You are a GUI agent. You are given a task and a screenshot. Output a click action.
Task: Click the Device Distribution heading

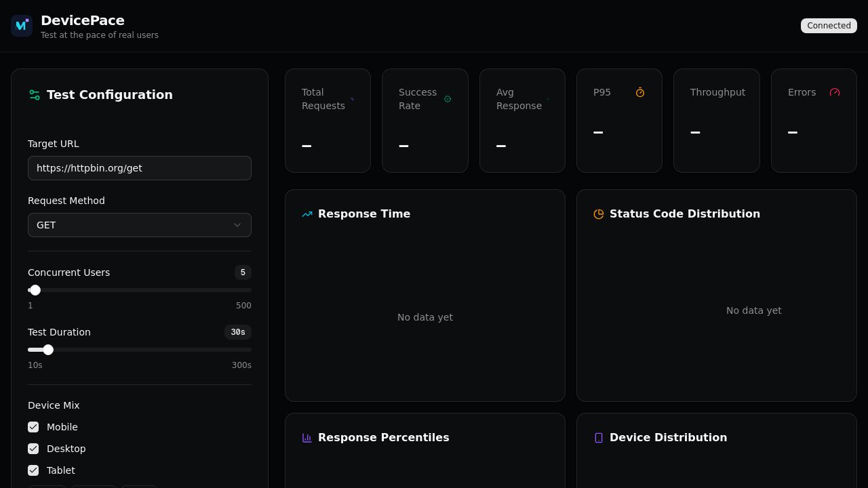pyautogui.click(x=669, y=438)
